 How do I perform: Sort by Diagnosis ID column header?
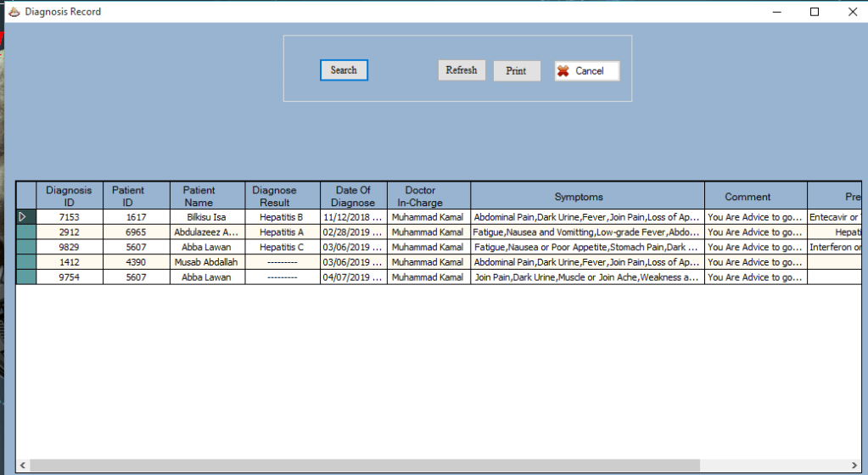pyautogui.click(x=69, y=196)
